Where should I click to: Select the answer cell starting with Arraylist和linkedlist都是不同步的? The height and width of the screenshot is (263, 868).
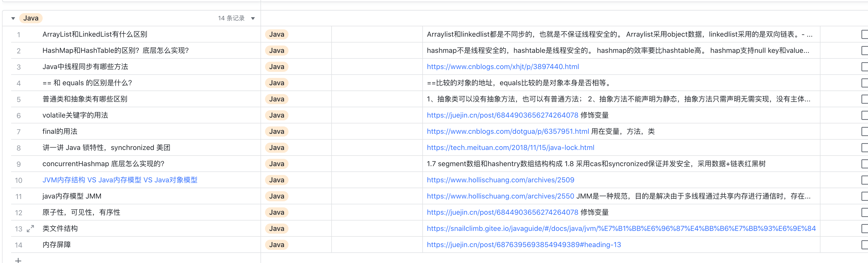click(x=621, y=34)
